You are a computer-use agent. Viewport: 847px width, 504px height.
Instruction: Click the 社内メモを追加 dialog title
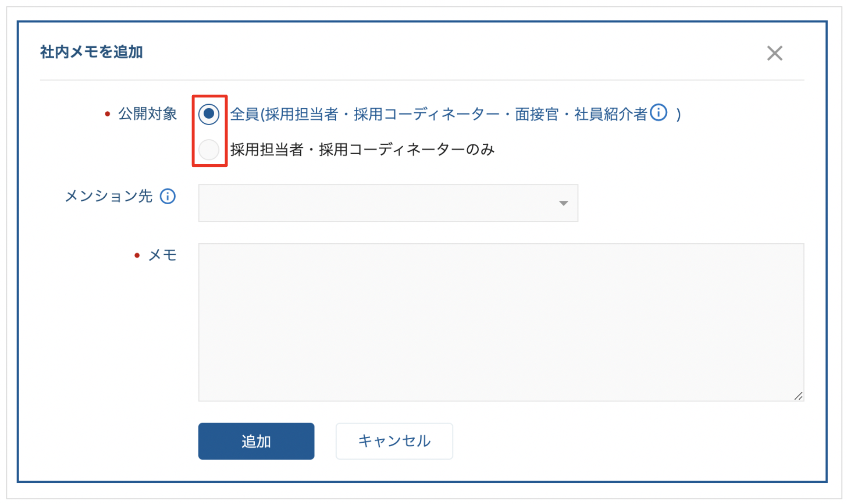[x=92, y=52]
